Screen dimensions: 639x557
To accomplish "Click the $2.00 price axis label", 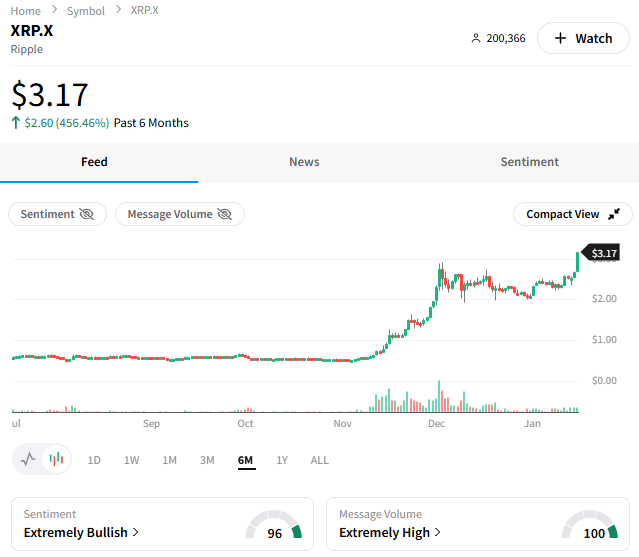I will pos(604,298).
